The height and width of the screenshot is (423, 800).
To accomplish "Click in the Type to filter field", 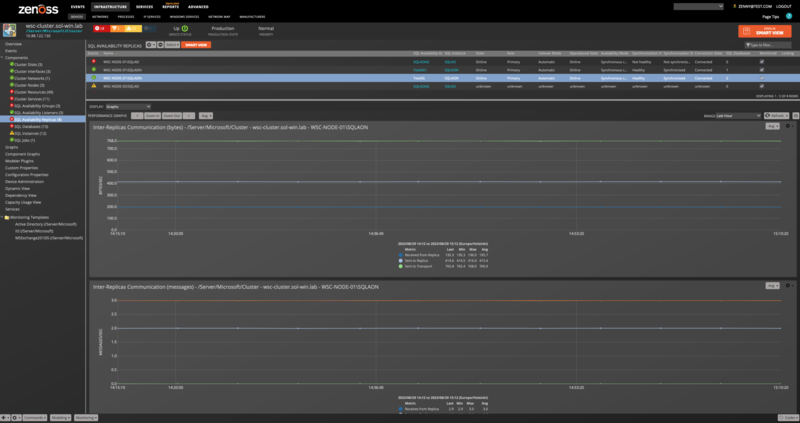I will coord(768,45).
